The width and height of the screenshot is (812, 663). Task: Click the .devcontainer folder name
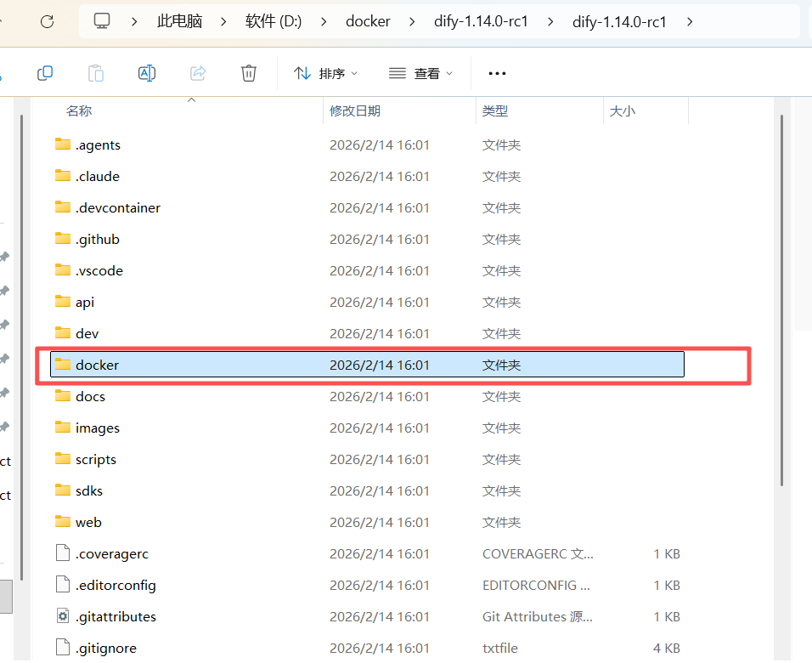tap(118, 208)
